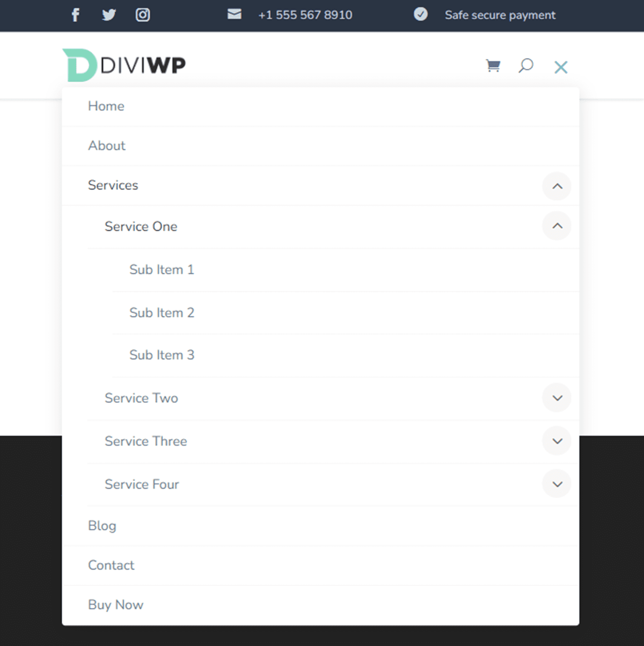Navigate to the Blog page

tap(102, 525)
